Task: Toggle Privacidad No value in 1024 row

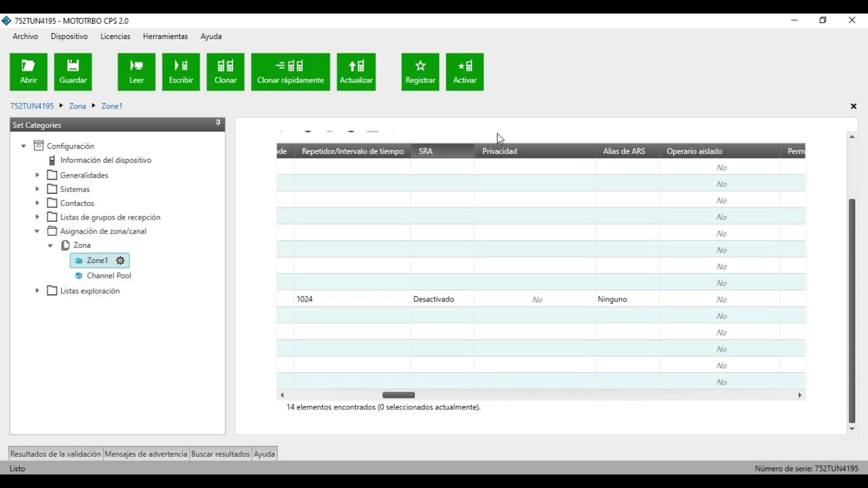Action: point(537,300)
